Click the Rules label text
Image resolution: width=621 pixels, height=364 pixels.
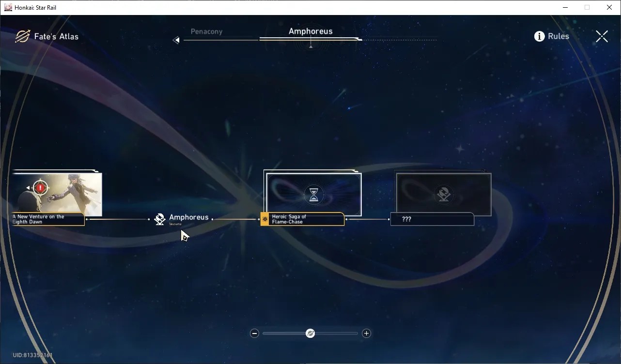[559, 36]
